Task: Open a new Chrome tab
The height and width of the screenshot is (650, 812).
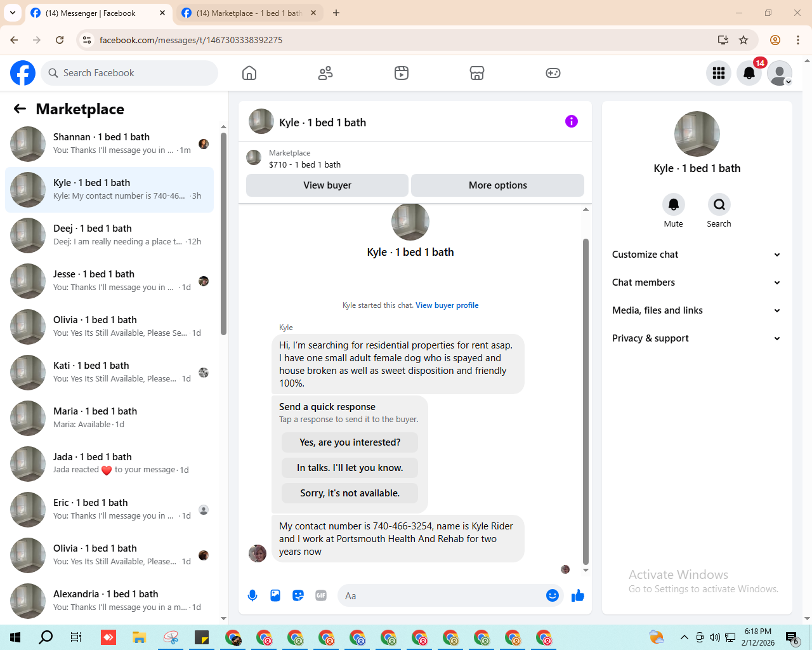Action: pos(336,13)
